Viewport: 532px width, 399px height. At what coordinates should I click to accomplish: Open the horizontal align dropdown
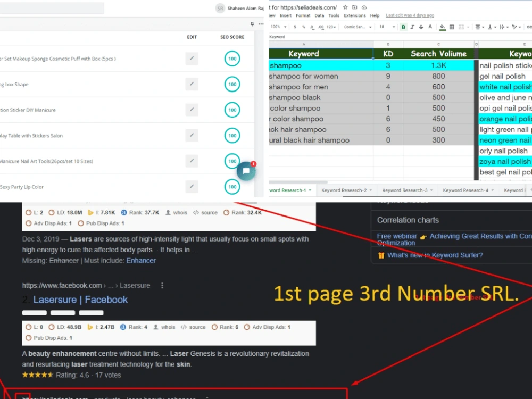click(x=479, y=27)
